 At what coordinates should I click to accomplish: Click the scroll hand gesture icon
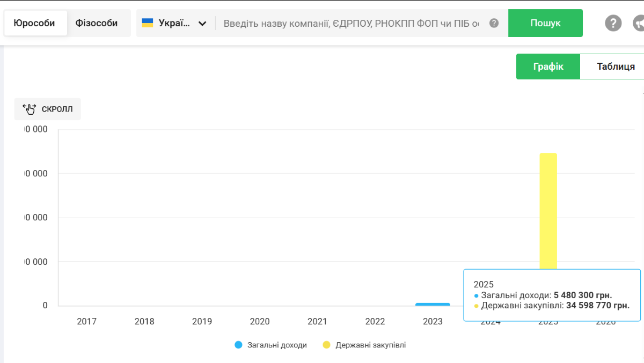point(28,109)
